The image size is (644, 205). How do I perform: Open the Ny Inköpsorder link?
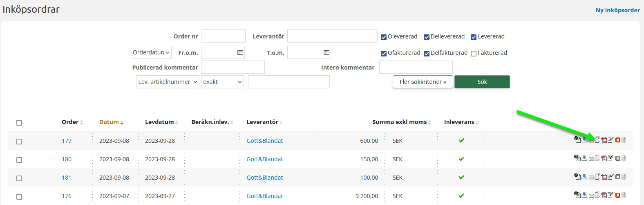[617, 10]
